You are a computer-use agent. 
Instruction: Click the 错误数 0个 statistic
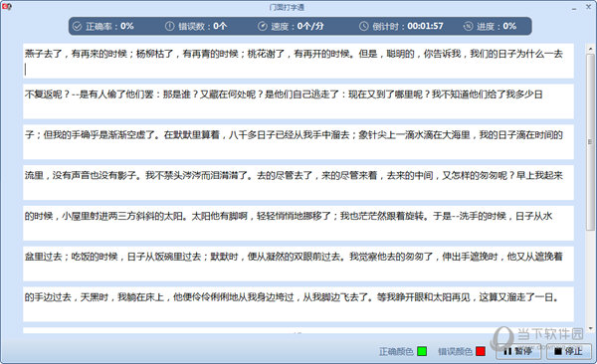202,26
